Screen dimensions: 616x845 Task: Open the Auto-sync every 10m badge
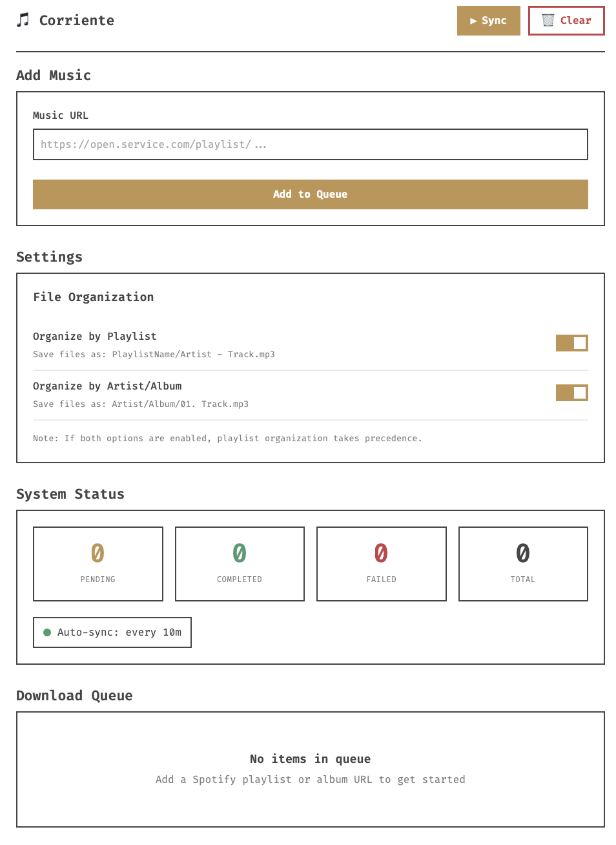tap(112, 632)
